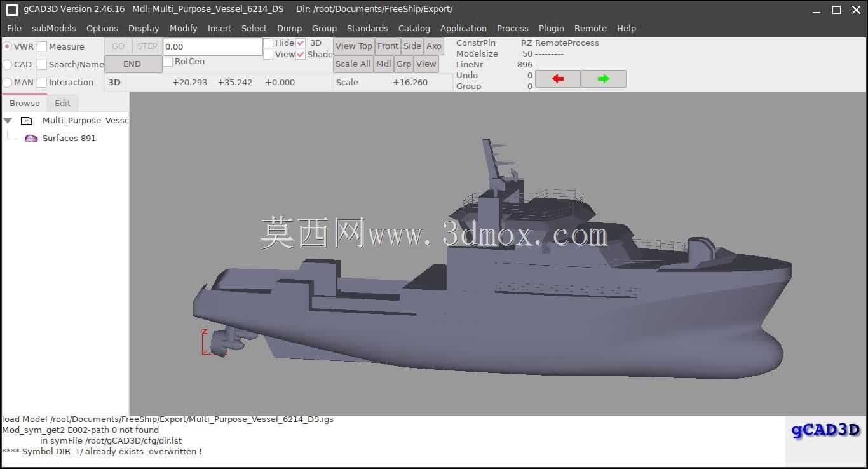The height and width of the screenshot is (469, 868).
Task: Enable the Interaction checkbox
Action: (42, 82)
